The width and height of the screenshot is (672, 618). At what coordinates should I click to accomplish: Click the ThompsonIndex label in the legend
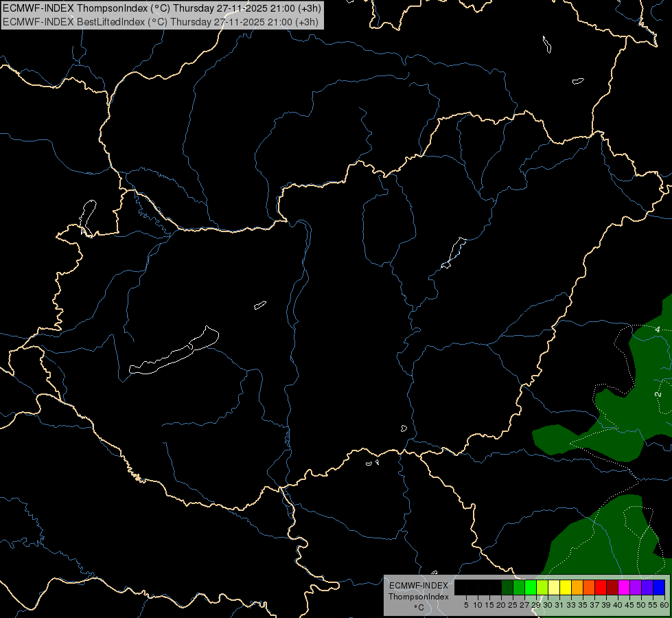coord(419,597)
